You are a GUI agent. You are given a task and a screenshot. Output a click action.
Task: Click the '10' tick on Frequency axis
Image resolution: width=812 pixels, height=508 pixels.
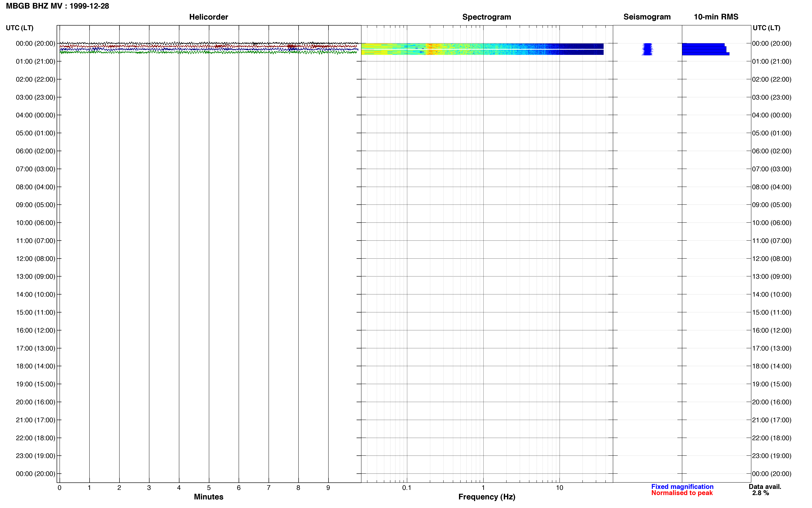(559, 487)
